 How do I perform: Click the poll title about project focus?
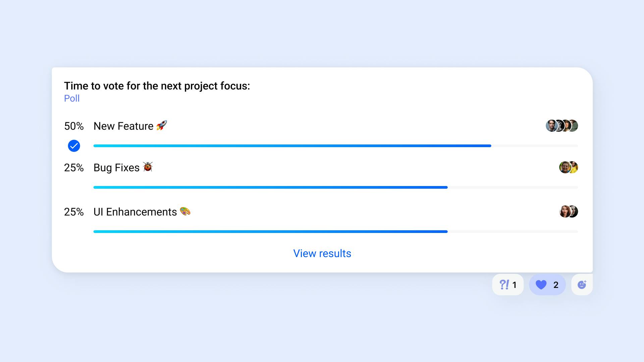tap(157, 86)
